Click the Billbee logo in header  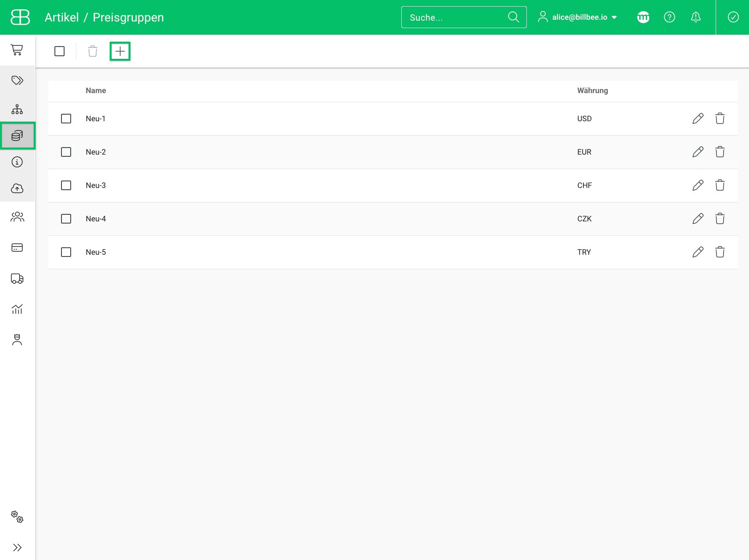pos(20,17)
